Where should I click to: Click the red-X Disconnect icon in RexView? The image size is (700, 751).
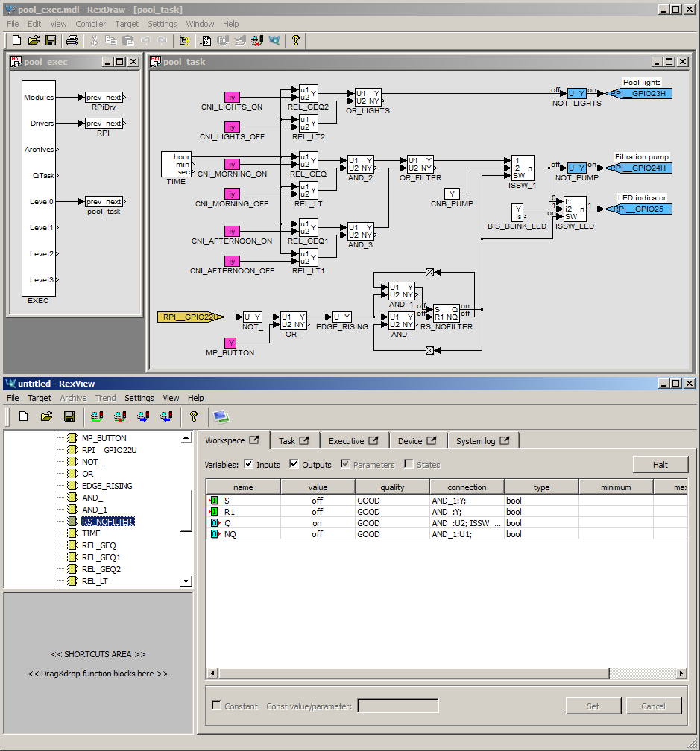click(x=120, y=416)
